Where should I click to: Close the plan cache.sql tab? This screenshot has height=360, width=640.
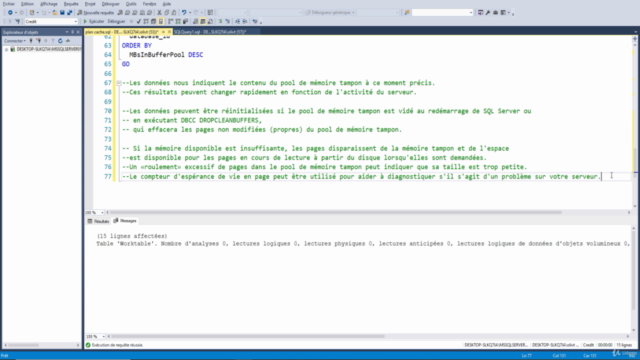coord(169,32)
